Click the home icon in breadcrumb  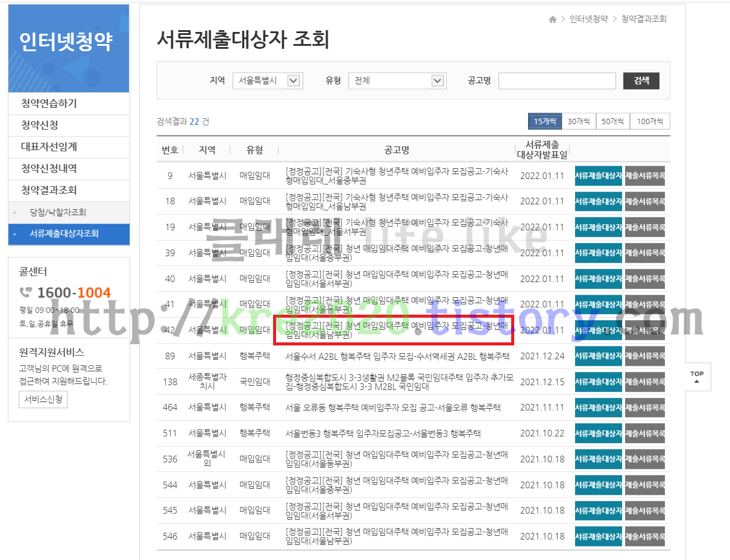pyautogui.click(x=553, y=19)
